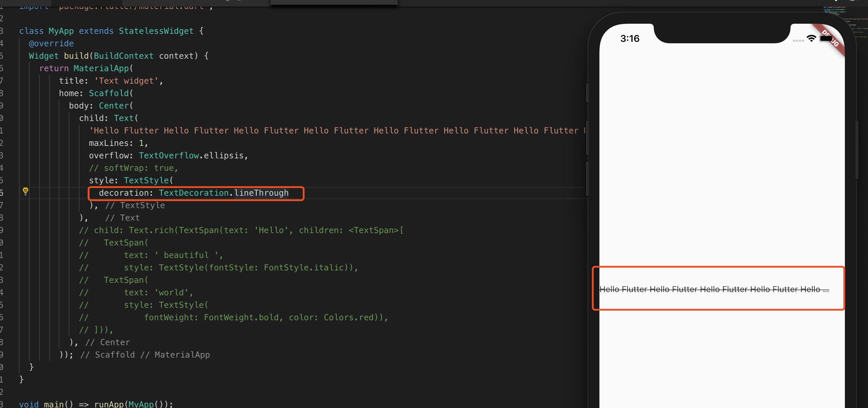Click the @override annotation
This screenshot has height=408, width=868.
[51, 44]
